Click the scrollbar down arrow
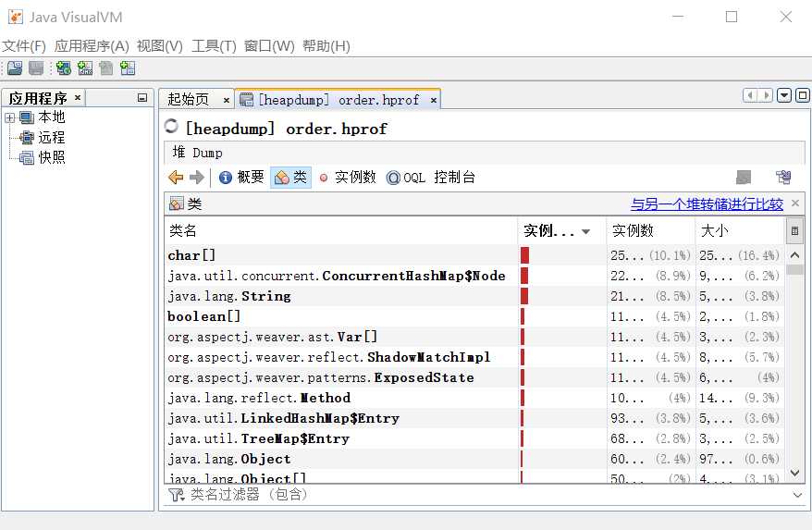This screenshot has height=530, width=812. click(x=795, y=473)
